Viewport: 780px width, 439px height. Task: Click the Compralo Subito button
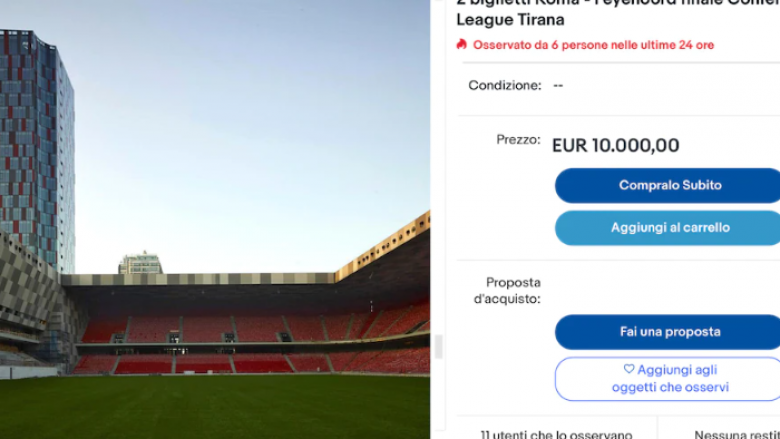(x=668, y=185)
